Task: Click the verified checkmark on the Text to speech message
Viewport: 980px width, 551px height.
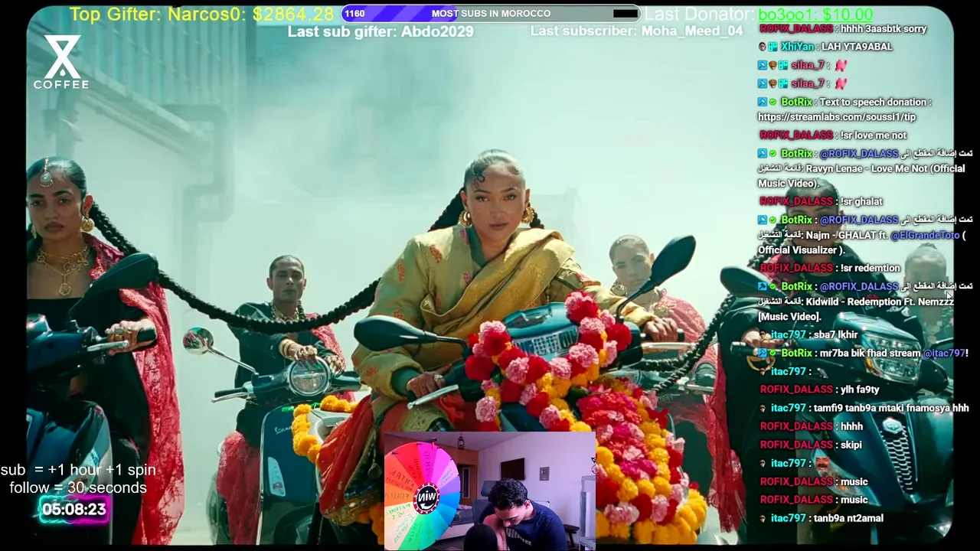Action: coord(773,102)
